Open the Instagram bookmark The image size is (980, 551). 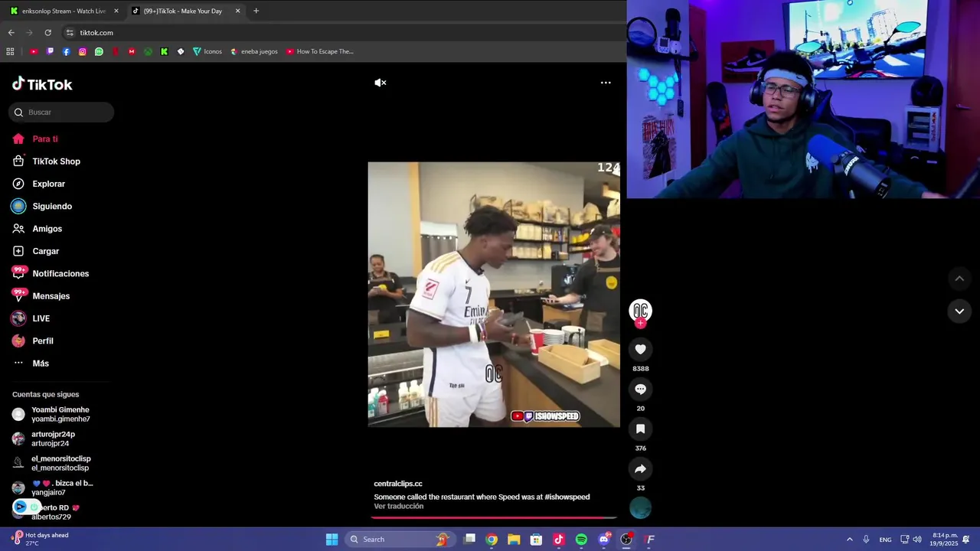[x=83, y=51]
